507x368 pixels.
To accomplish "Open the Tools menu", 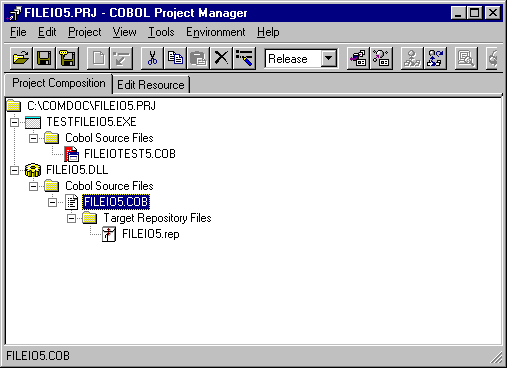I will click(161, 32).
